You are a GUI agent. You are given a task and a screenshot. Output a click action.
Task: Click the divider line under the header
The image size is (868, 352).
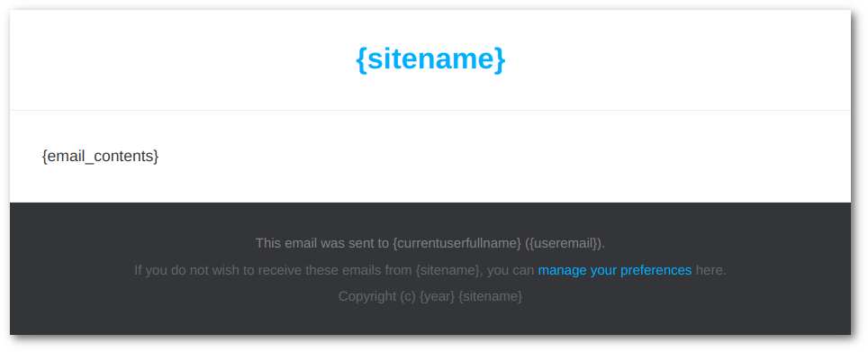(430, 110)
